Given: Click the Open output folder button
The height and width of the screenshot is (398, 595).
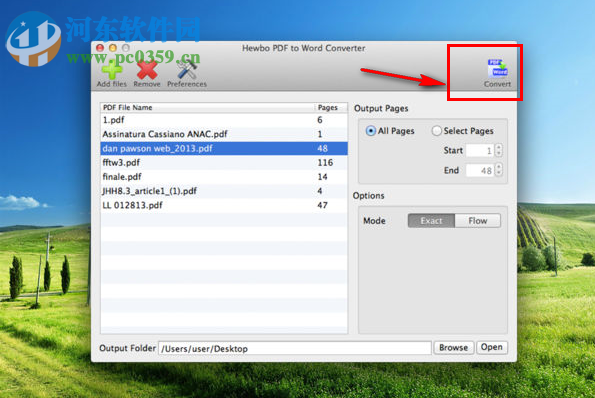Looking at the screenshot, I should pyautogui.click(x=491, y=347).
